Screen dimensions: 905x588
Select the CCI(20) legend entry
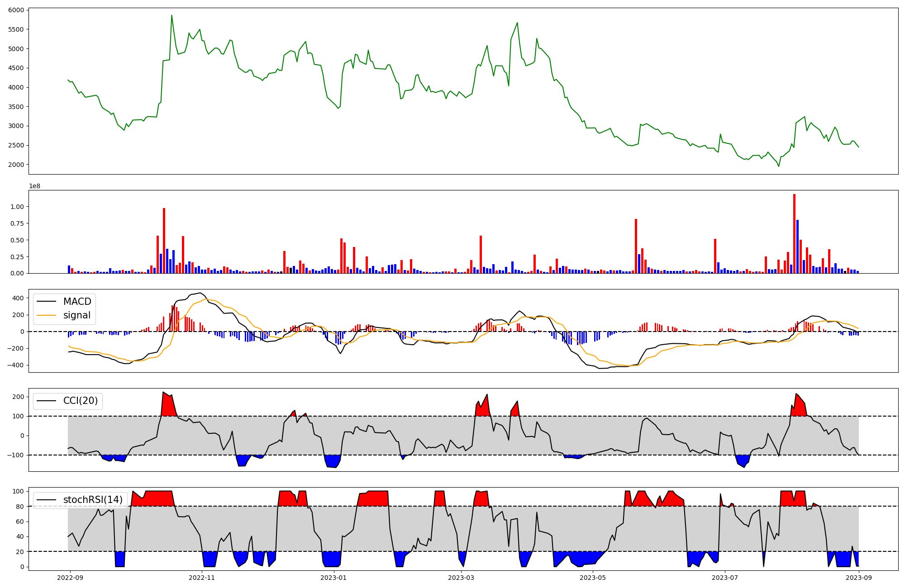coord(81,401)
